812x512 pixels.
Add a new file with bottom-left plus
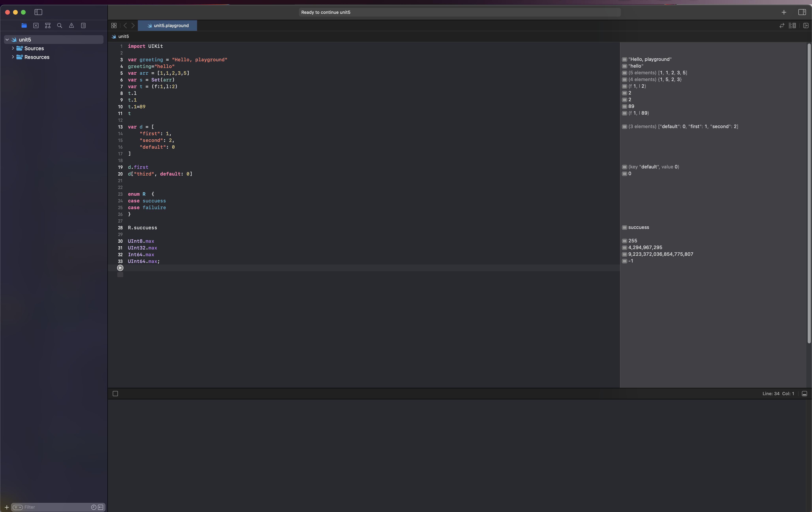(6, 507)
